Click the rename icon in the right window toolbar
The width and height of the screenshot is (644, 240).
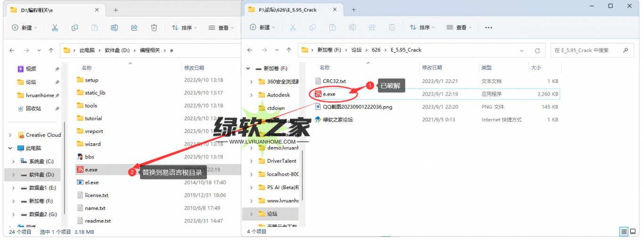[x=352, y=28]
